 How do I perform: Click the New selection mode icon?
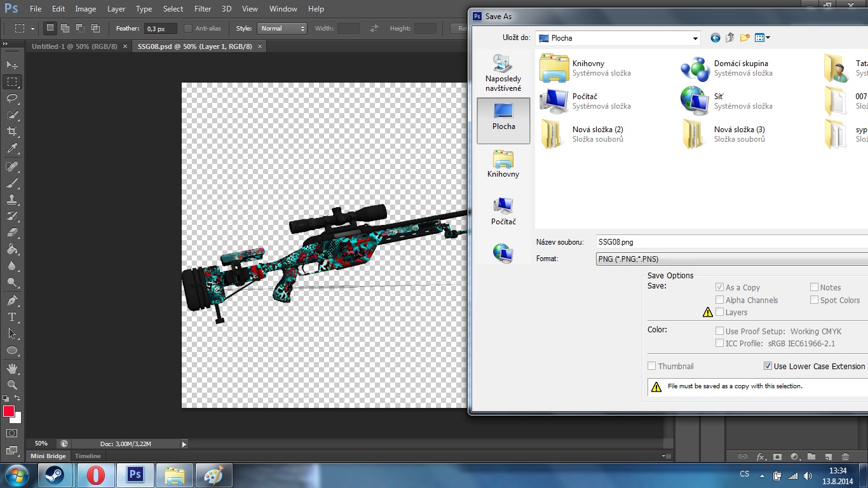[50, 28]
